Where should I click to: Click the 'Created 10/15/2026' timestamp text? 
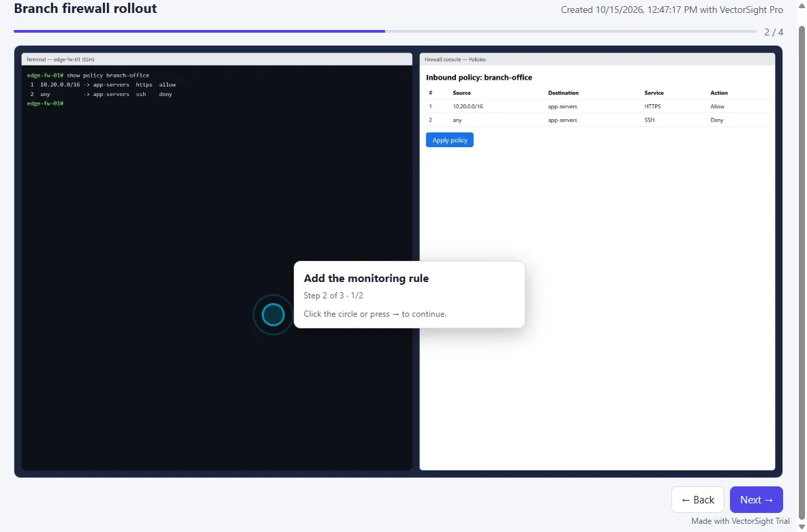pyautogui.click(x=671, y=10)
